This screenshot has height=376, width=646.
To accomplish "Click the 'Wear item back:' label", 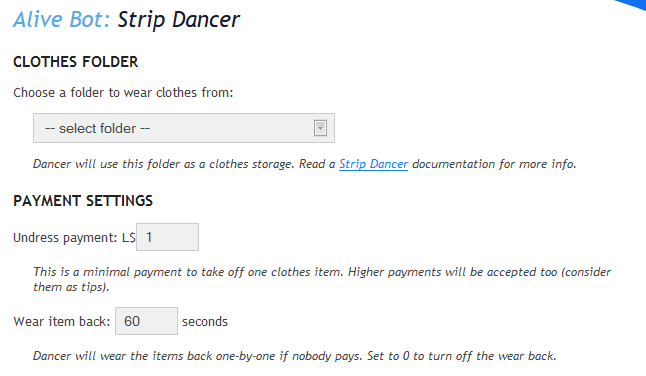I will tap(62, 321).
